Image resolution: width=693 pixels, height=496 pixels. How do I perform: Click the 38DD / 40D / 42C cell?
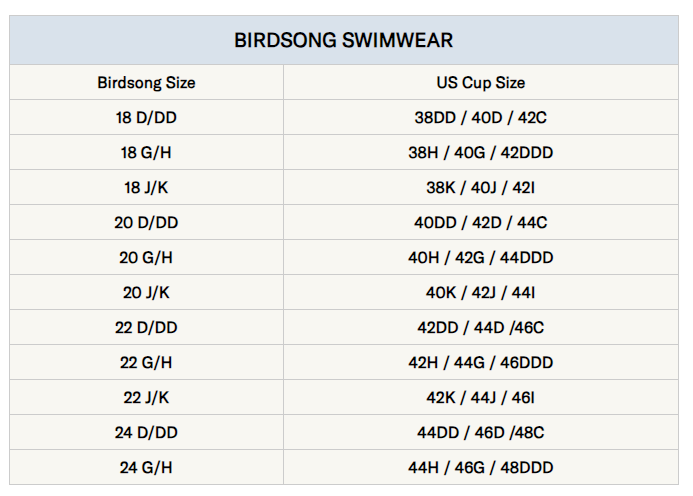481,117
